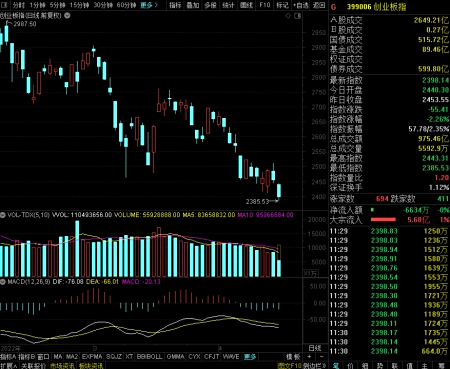Select the 笔 tick tab
This screenshot has height=369, width=450.
[x=336, y=366]
